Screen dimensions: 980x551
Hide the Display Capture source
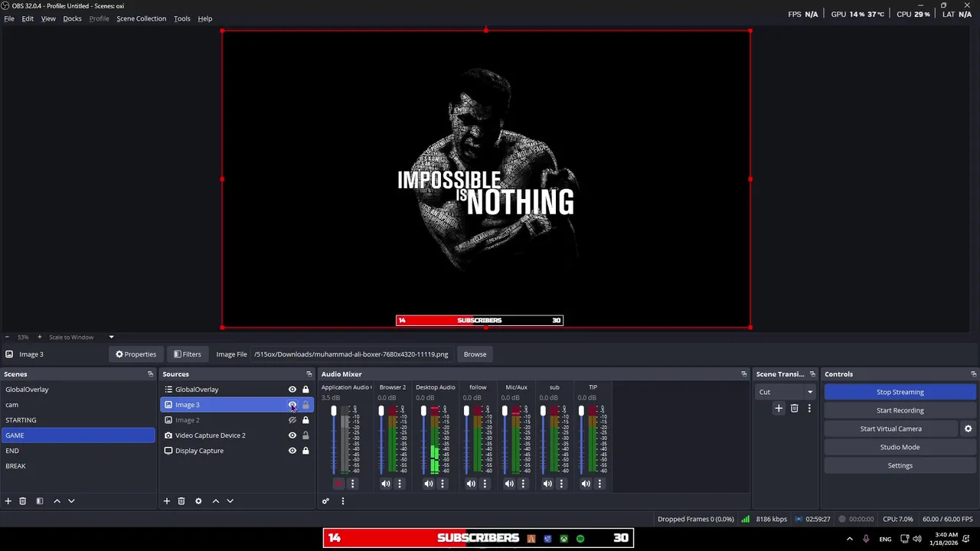[292, 451]
